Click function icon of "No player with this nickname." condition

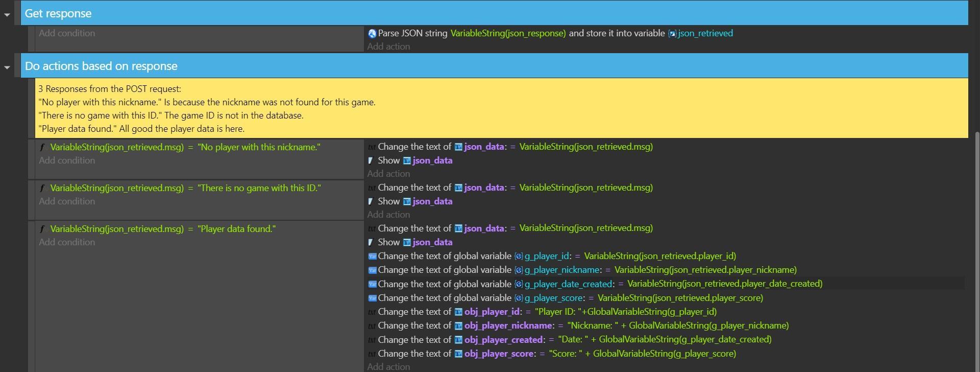43,147
